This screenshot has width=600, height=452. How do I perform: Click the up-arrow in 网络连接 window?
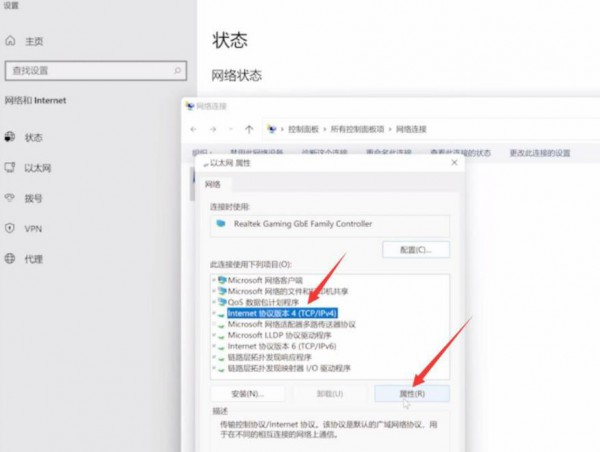[x=249, y=129]
